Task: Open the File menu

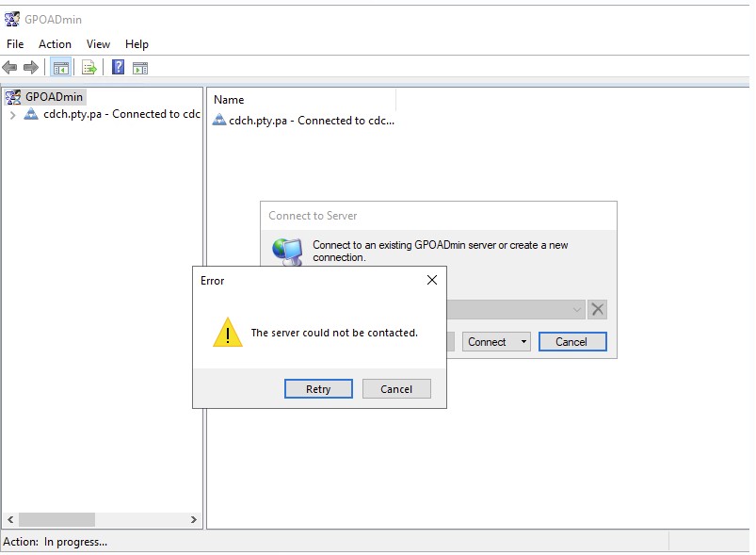Action: (15, 44)
